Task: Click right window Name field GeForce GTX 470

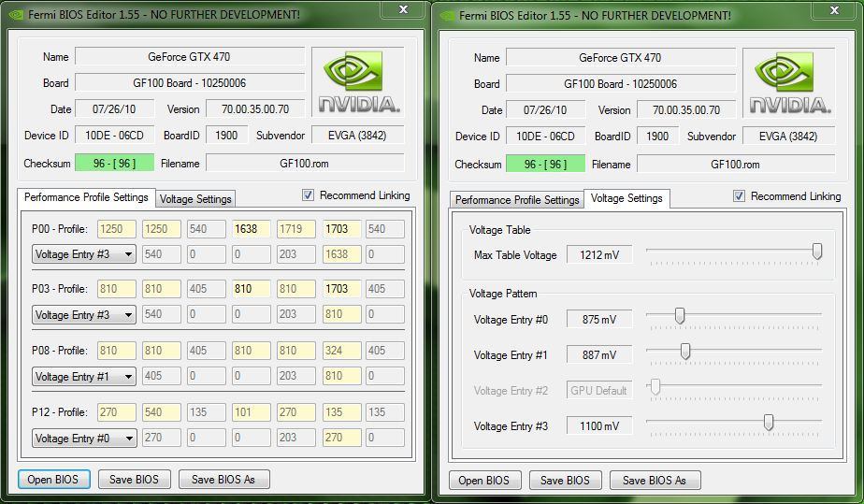Action: pos(621,57)
